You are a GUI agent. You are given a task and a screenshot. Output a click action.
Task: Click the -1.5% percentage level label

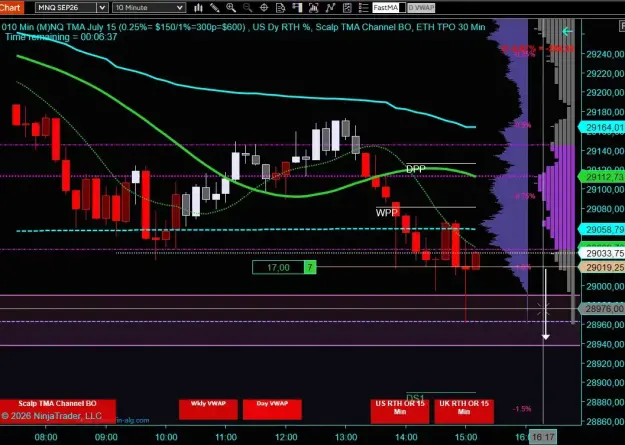click(522, 409)
